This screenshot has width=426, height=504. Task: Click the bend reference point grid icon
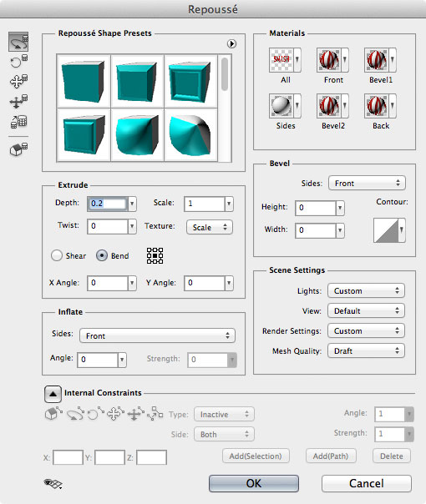155,256
